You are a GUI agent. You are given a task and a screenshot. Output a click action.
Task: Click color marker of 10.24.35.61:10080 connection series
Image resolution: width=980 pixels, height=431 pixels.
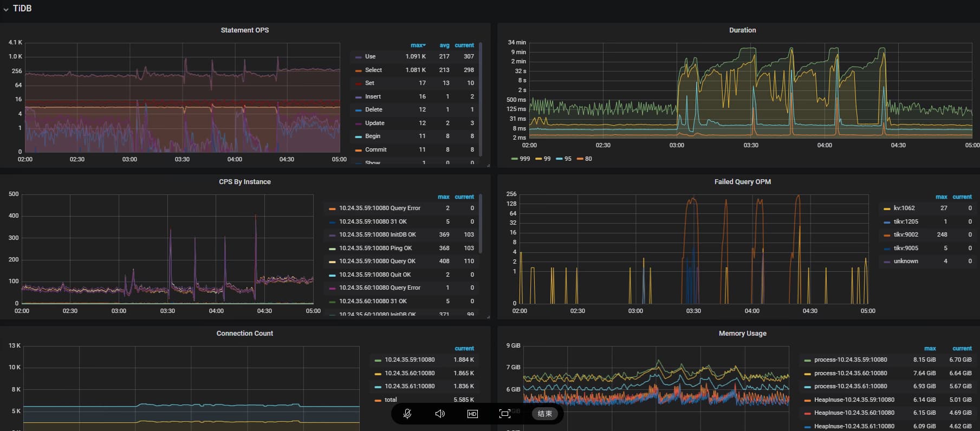coord(378,387)
